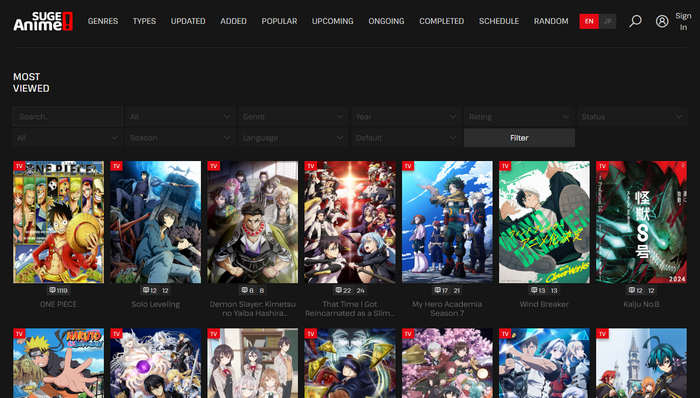
Task: Open the TYPES menu
Action: pyautogui.click(x=144, y=21)
